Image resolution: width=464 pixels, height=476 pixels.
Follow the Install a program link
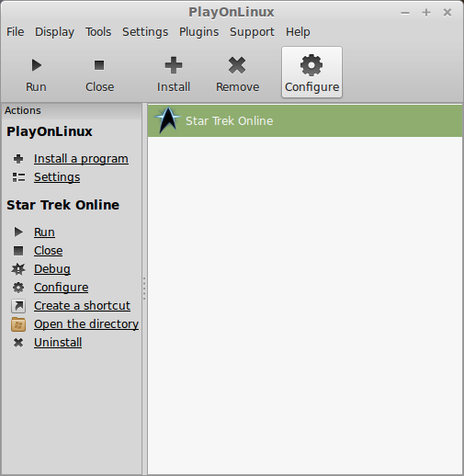[81, 159]
